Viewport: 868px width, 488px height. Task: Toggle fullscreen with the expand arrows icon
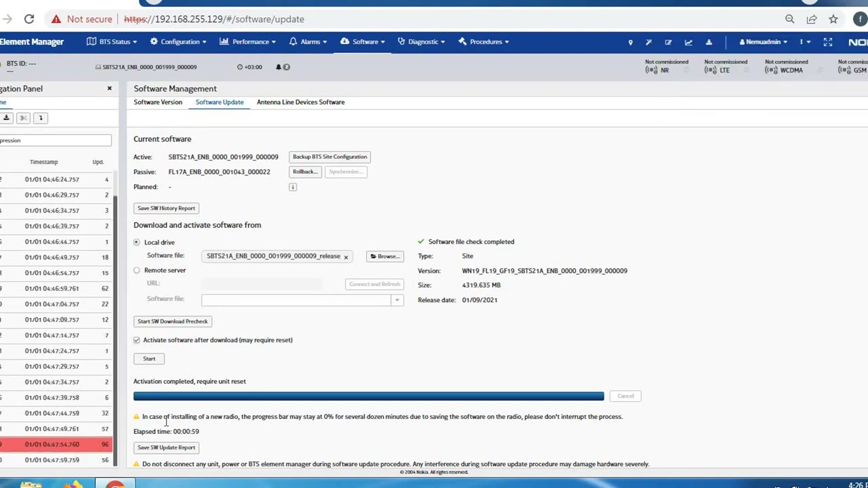pos(828,42)
